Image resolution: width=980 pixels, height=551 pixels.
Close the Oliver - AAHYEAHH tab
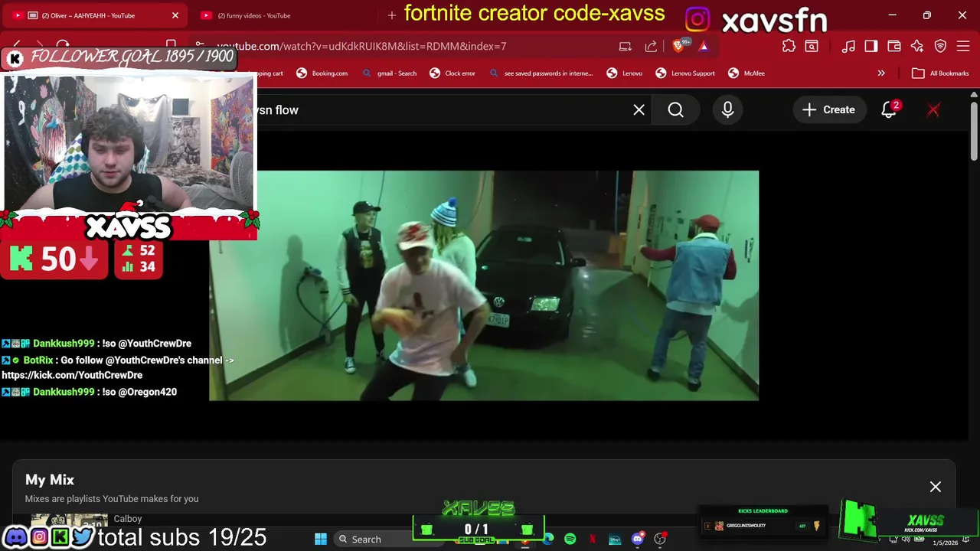point(175,15)
